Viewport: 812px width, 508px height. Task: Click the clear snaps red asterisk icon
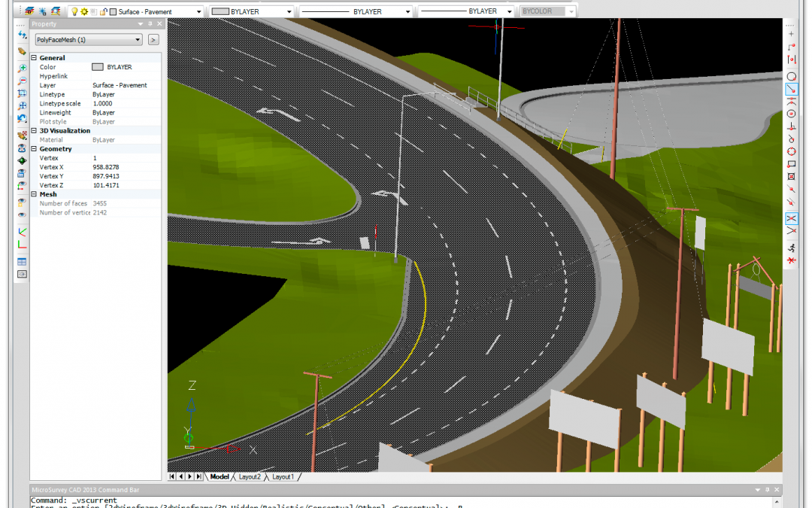tap(791, 260)
